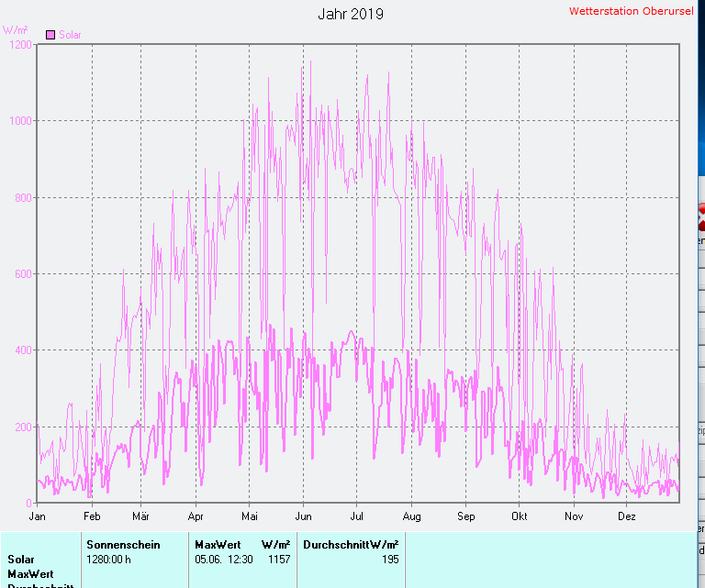Click the 'Aug' month axis label
Screen dimensions: 705x588
coord(412,516)
